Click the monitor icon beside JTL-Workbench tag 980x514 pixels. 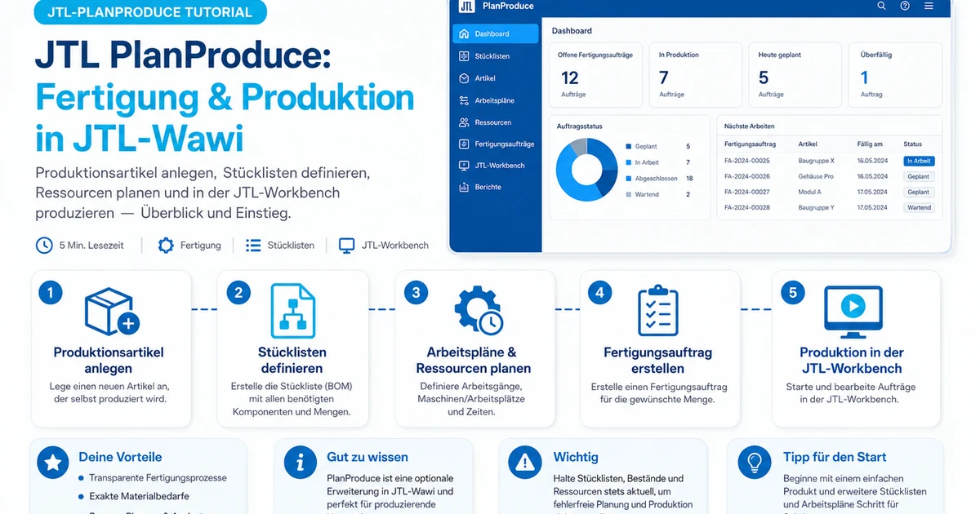coord(347,246)
